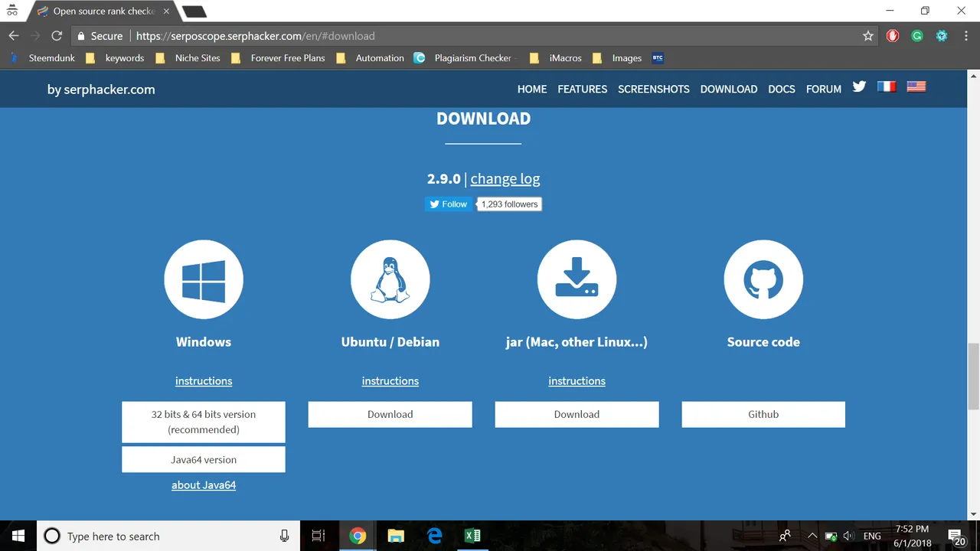Open FORUM in site navigation

pyautogui.click(x=824, y=89)
